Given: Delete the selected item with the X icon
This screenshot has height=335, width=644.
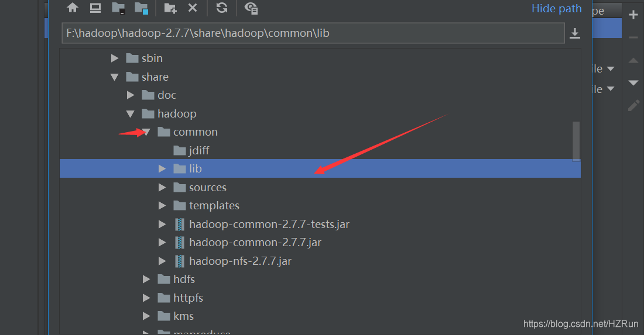Looking at the screenshot, I should pyautogui.click(x=193, y=8).
